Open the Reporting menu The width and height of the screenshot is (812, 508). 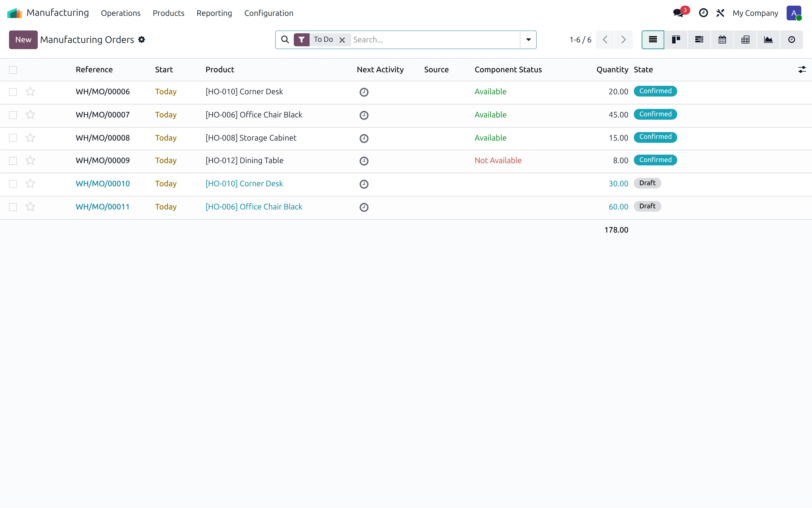[214, 13]
